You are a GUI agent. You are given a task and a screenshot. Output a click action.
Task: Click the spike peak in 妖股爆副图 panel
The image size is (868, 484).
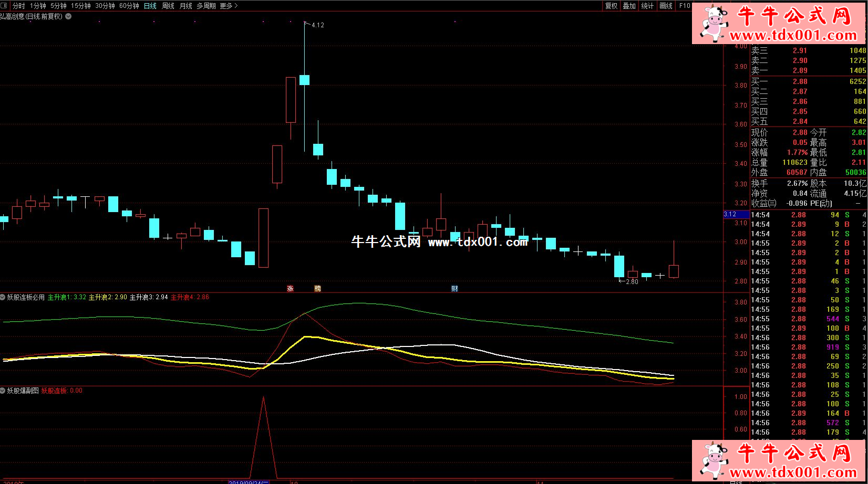[x=263, y=397]
